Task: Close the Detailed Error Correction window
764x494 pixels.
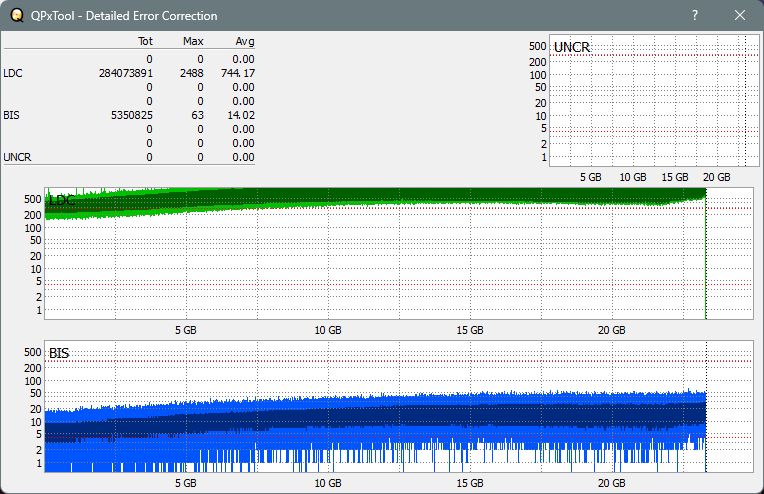Action: tap(740, 16)
